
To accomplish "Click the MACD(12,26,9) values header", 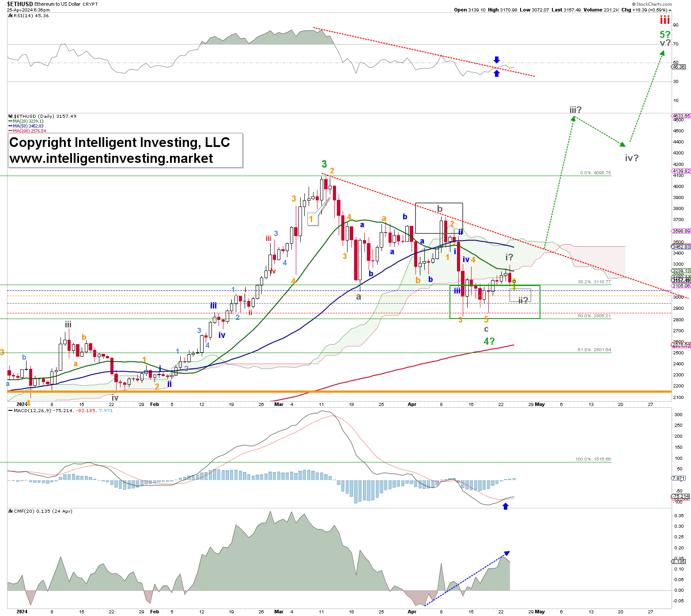I will [63, 410].
